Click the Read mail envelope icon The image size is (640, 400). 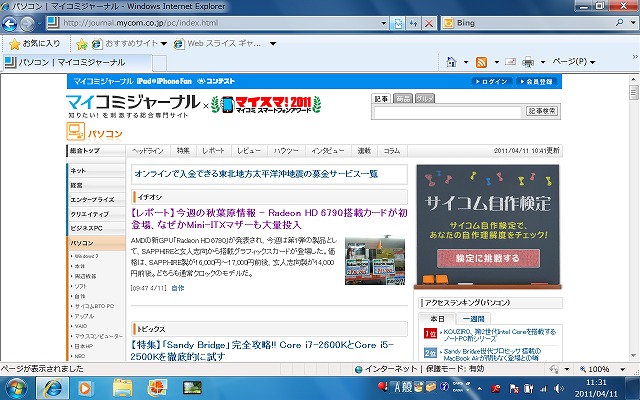click(x=511, y=62)
